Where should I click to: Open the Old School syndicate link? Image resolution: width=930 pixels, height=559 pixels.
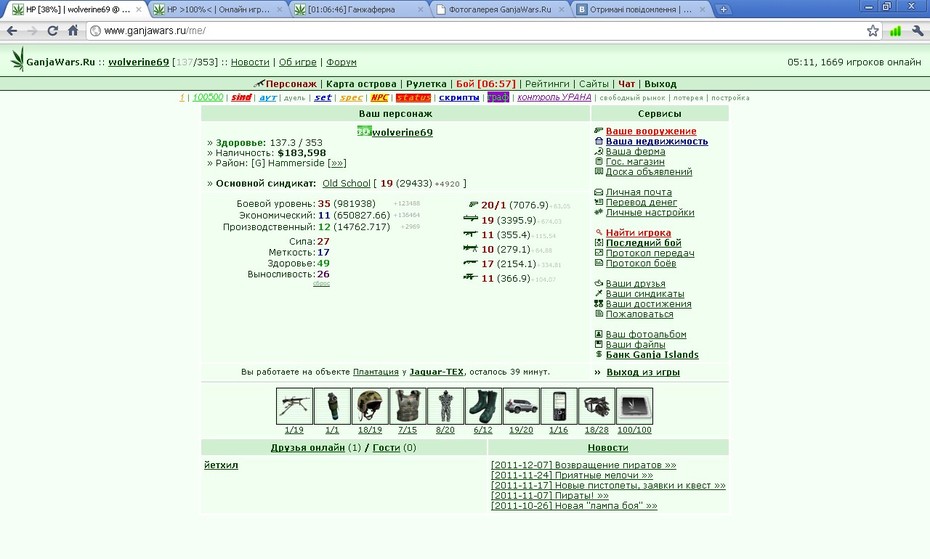coord(346,183)
